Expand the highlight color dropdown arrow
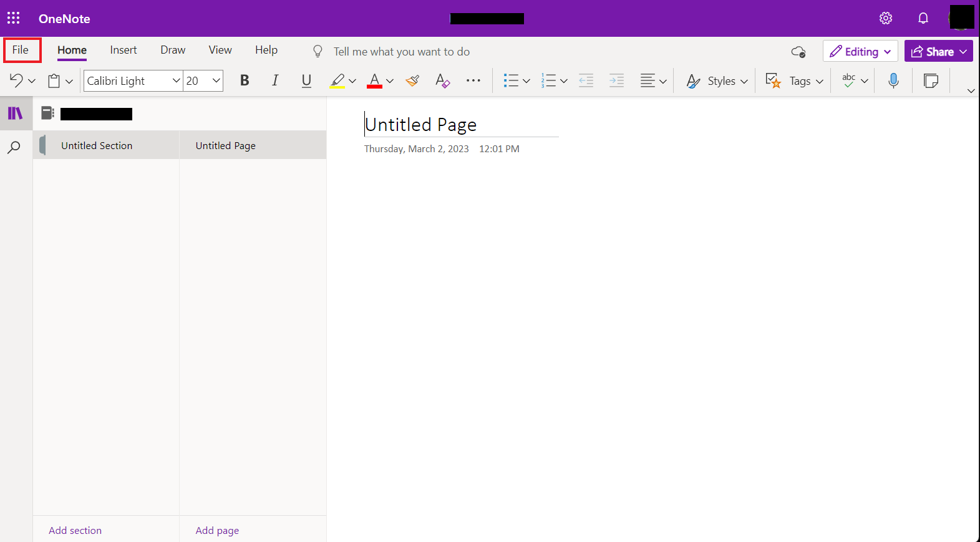980x542 pixels. pos(352,81)
